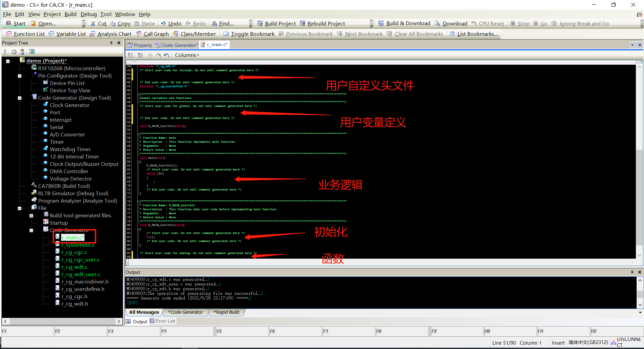
Task: Select the All Messages output tab
Action: click(x=144, y=312)
